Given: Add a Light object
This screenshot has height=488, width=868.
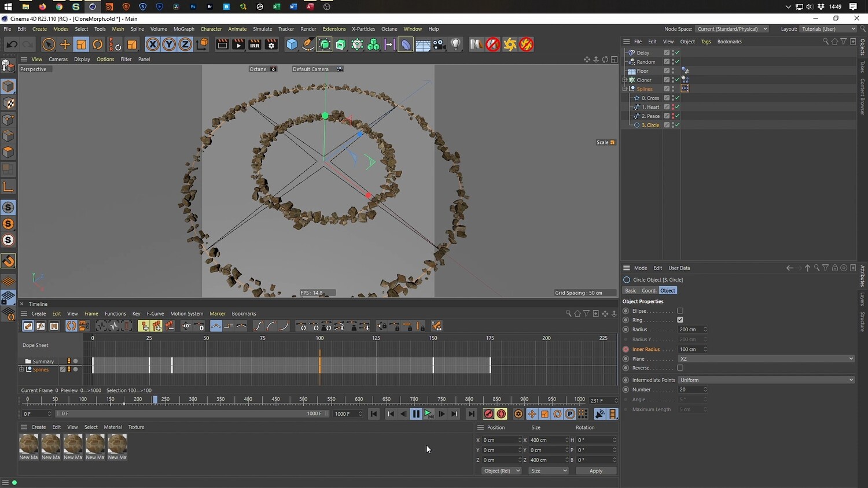Looking at the screenshot, I should (x=456, y=45).
